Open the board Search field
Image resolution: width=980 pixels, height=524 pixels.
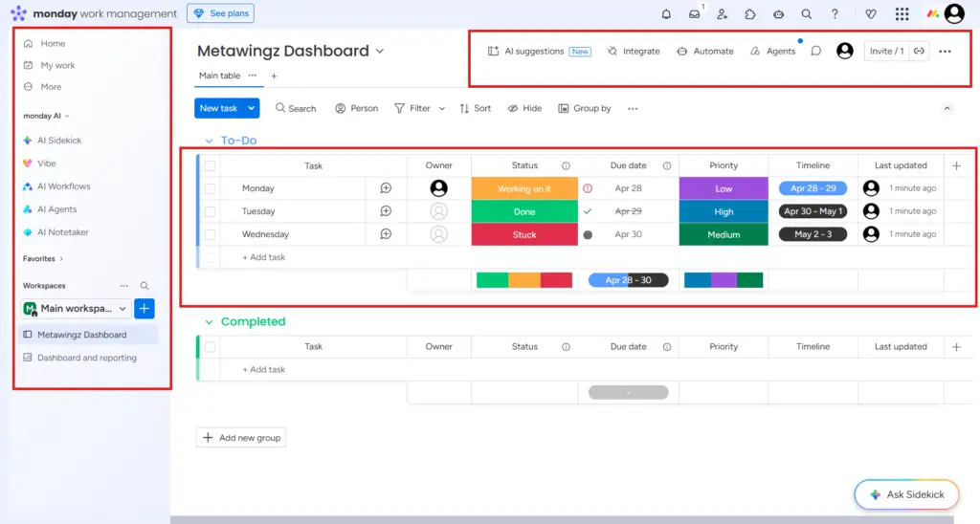point(296,108)
